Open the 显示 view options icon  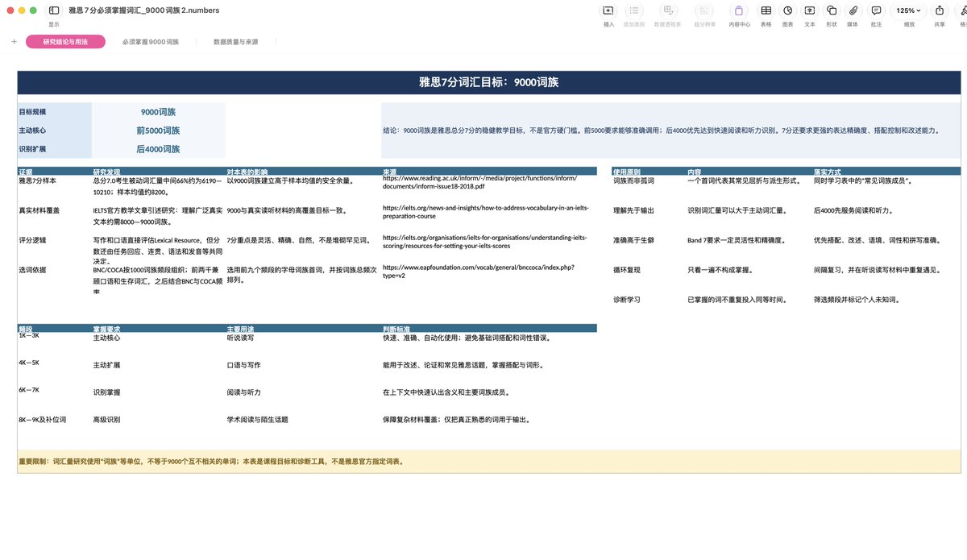point(54,10)
